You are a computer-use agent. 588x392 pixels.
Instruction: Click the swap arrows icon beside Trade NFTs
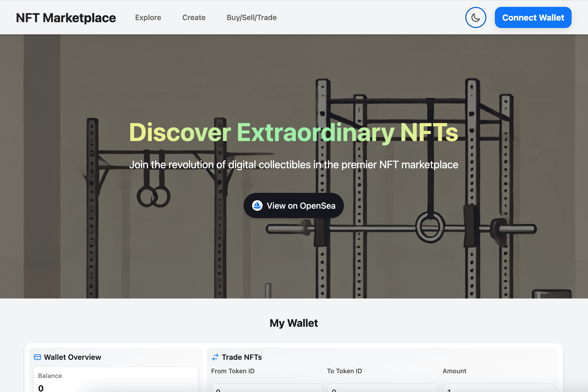[x=215, y=357]
